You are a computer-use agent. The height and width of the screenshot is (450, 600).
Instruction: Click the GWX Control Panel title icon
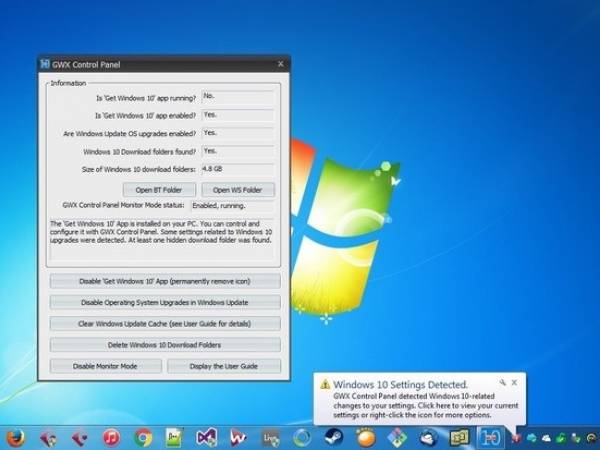pos(45,64)
